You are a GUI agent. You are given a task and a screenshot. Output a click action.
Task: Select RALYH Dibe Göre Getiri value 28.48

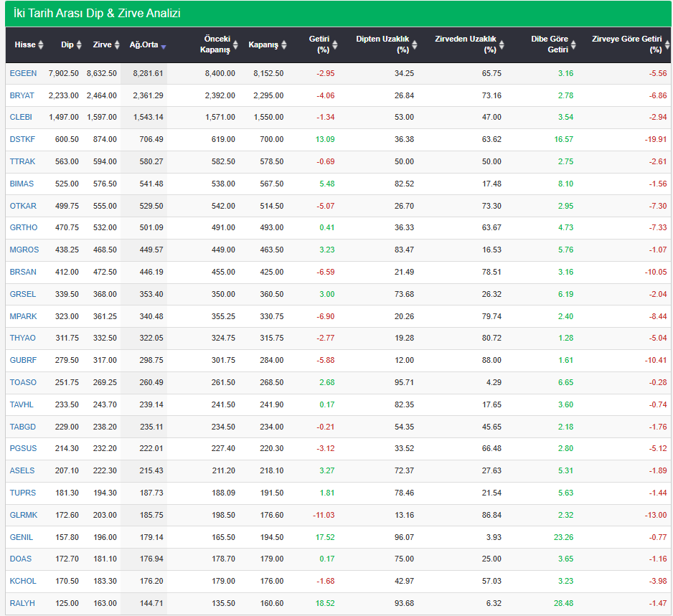(563, 603)
